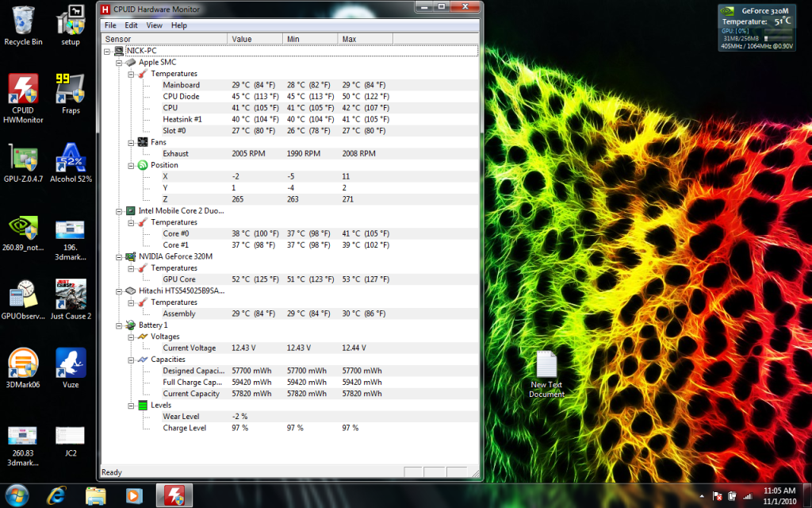This screenshot has width=812, height=508.
Task: Open the 196. 3dmark... desktop file
Action: coord(71,239)
